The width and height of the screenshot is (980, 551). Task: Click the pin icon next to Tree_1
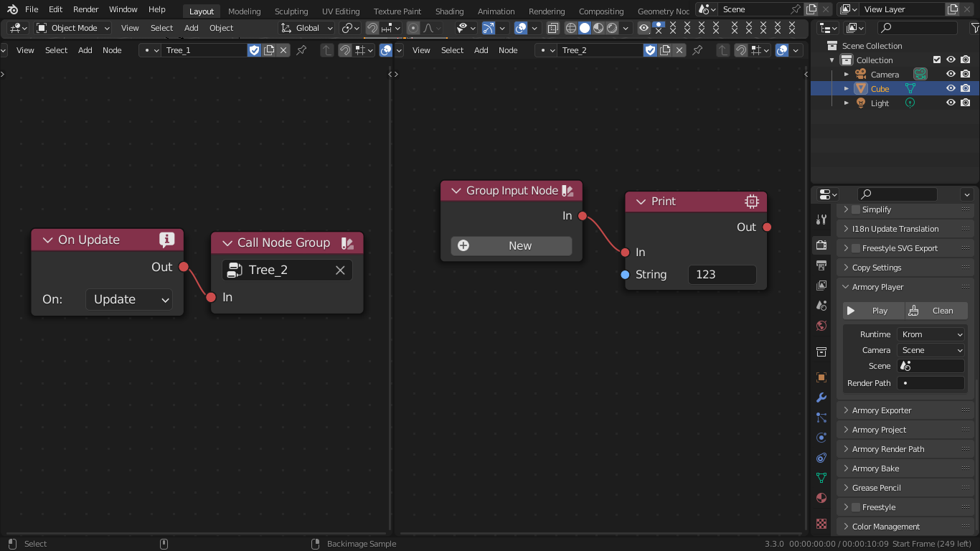301,50
